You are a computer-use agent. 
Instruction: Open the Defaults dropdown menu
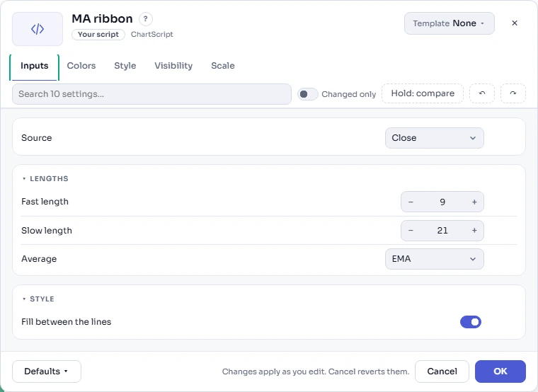click(x=47, y=371)
